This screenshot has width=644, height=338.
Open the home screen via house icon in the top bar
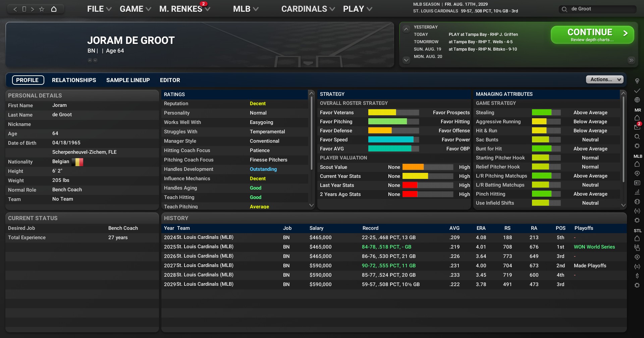pos(54,9)
